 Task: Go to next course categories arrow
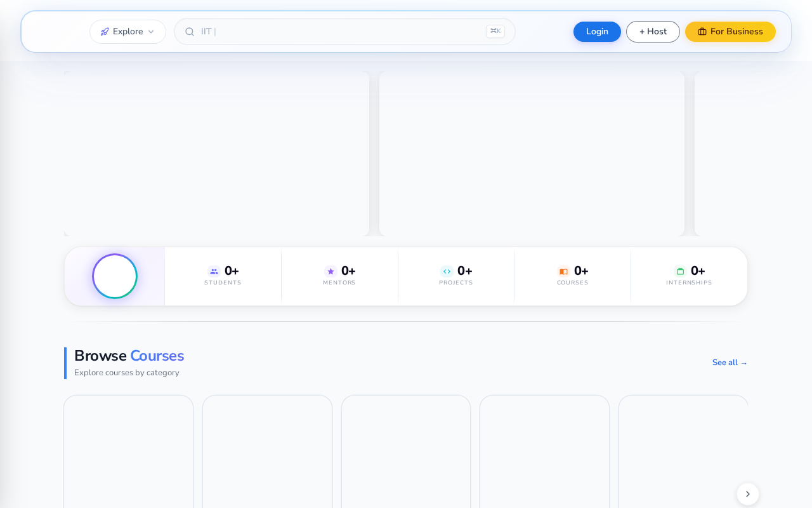pyautogui.click(x=748, y=494)
